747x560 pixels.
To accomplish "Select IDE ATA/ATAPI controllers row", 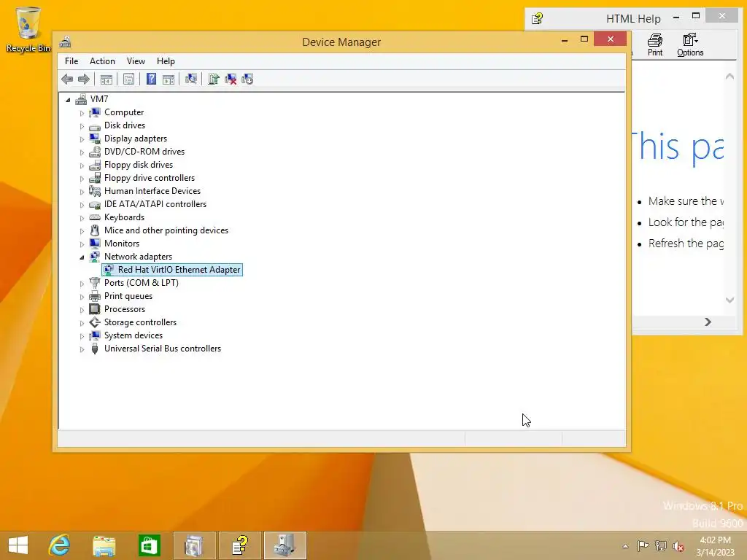I will click(155, 204).
